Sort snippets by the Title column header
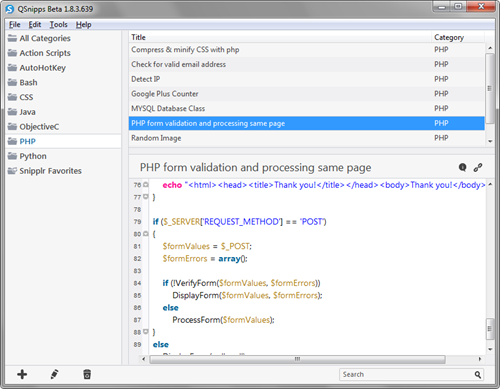Screen dimensions: 500x389 tap(280, 37)
